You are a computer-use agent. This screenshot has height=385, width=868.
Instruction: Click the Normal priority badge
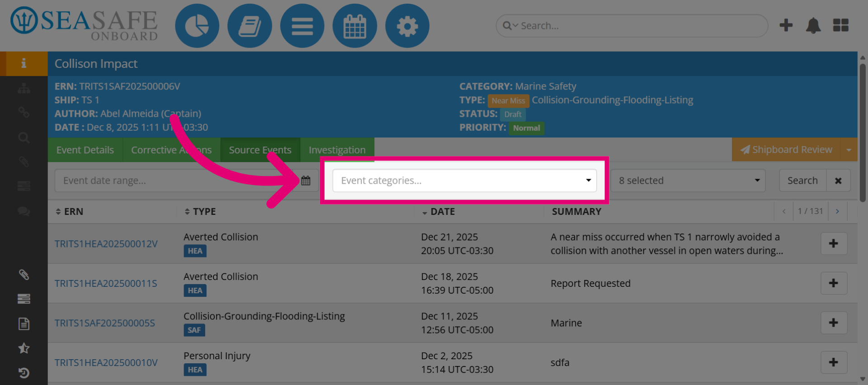click(526, 128)
